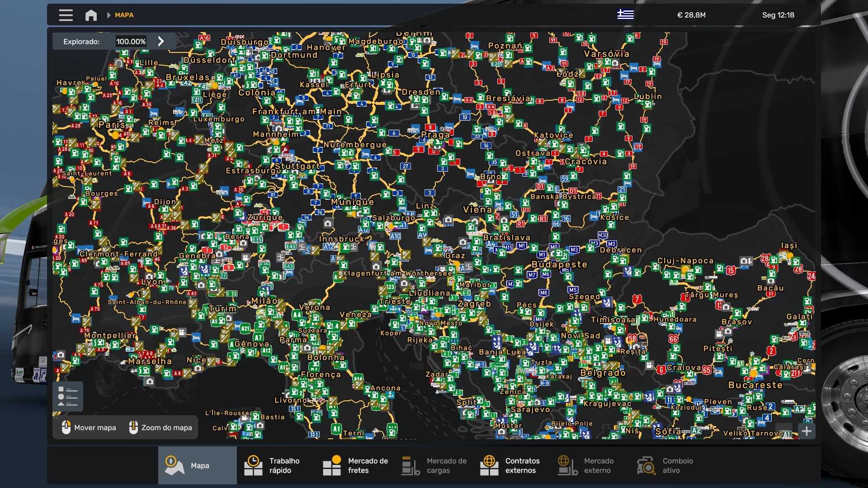Click the Zoom do mapa hint button
The width and height of the screenshot is (868, 488).
point(161,427)
